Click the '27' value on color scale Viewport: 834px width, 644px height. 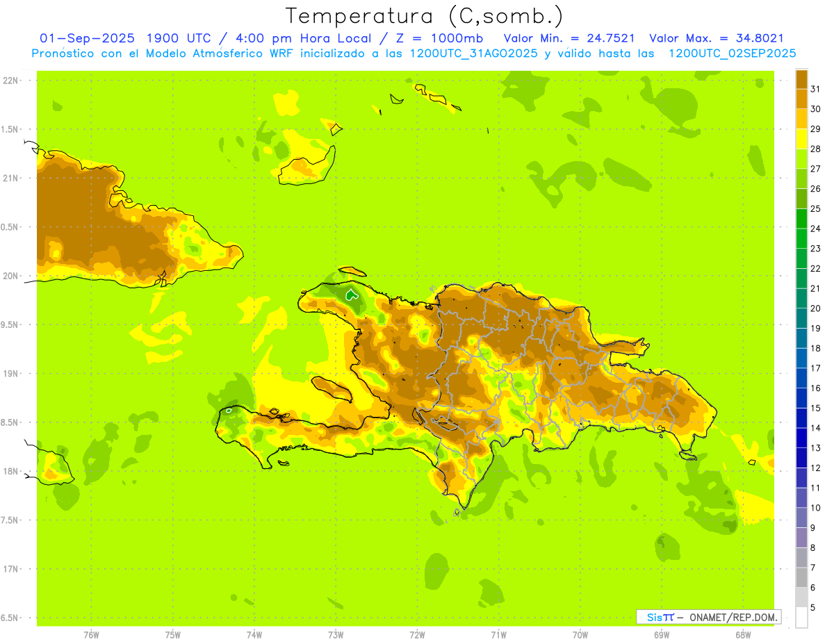[816, 169]
